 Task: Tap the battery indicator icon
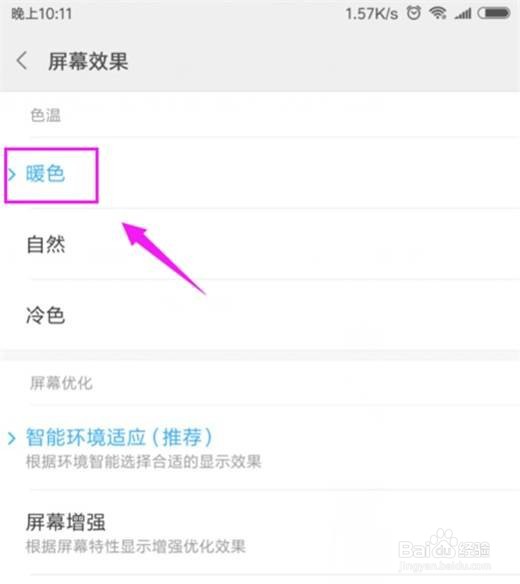(494, 13)
